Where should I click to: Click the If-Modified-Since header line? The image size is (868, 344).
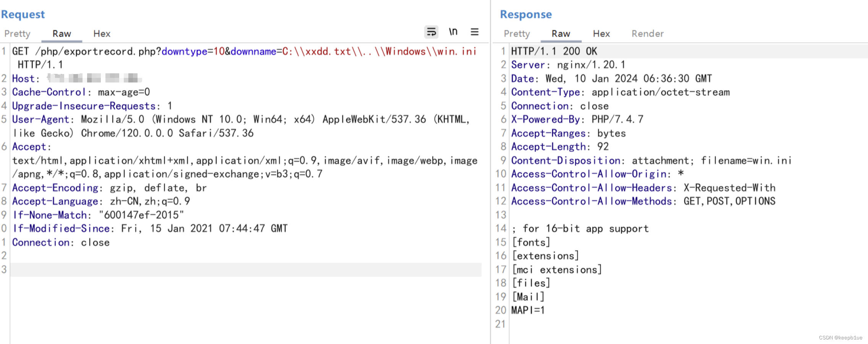(150, 228)
